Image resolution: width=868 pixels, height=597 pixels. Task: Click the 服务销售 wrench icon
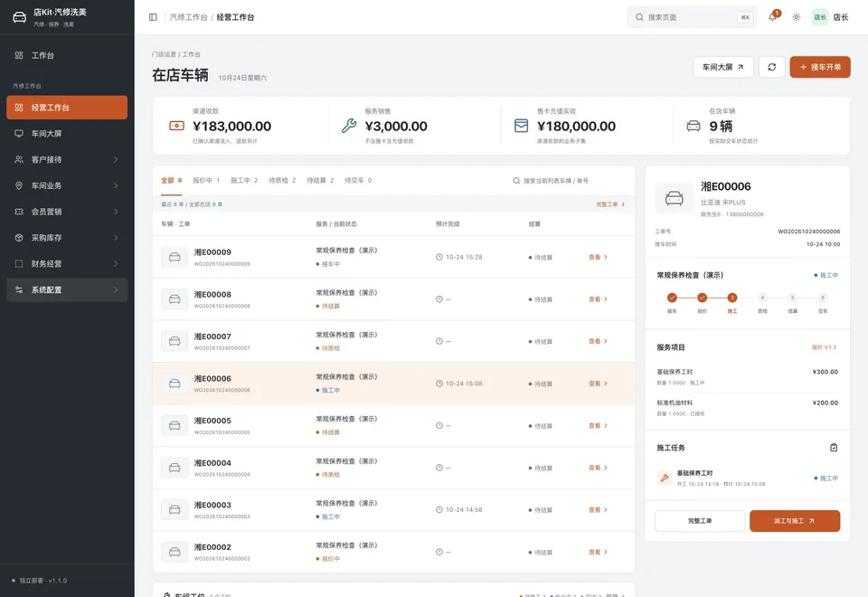[349, 126]
